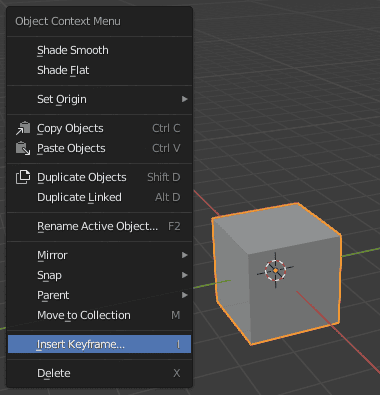Viewport: 380px width, 395px height.
Task: Select Duplicate Objects menu entry
Action: coord(99,177)
